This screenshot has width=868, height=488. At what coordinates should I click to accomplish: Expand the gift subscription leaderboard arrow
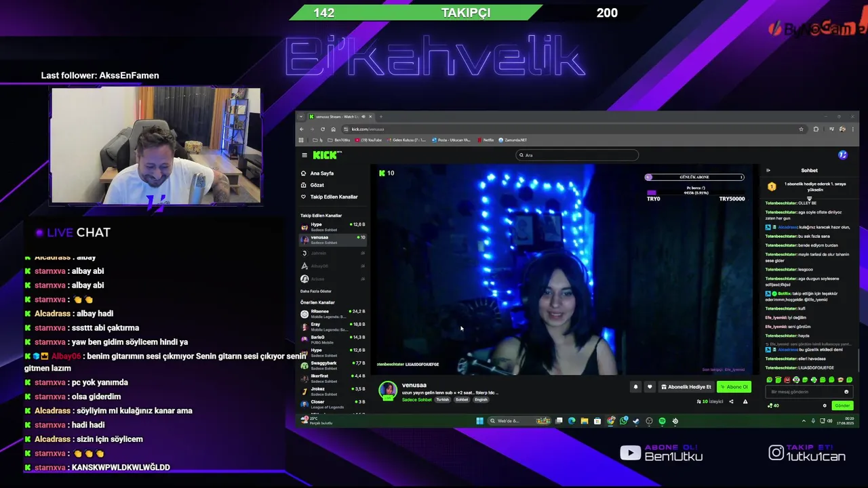coord(810,198)
